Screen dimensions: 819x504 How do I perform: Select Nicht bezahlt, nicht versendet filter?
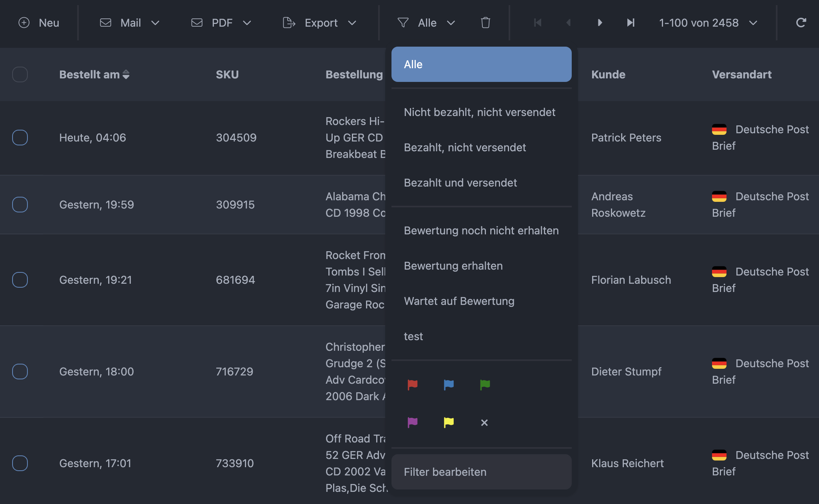pyautogui.click(x=482, y=112)
